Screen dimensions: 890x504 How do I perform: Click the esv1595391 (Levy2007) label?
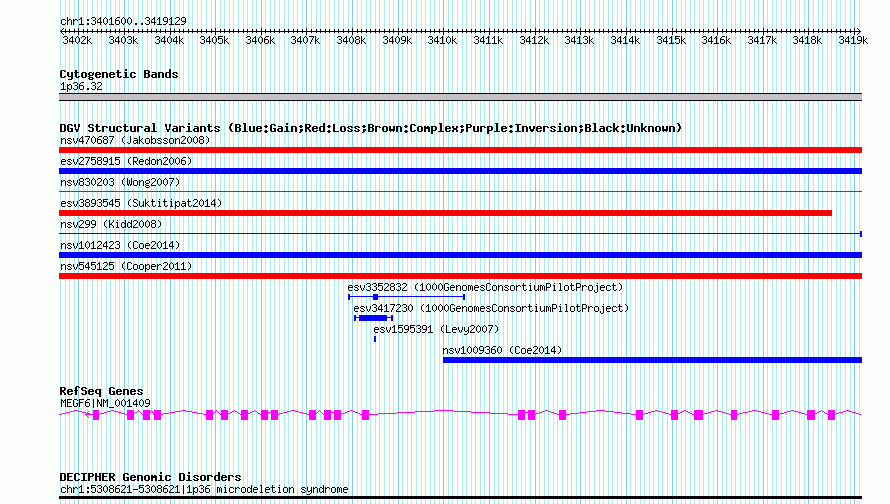pyautogui.click(x=436, y=329)
